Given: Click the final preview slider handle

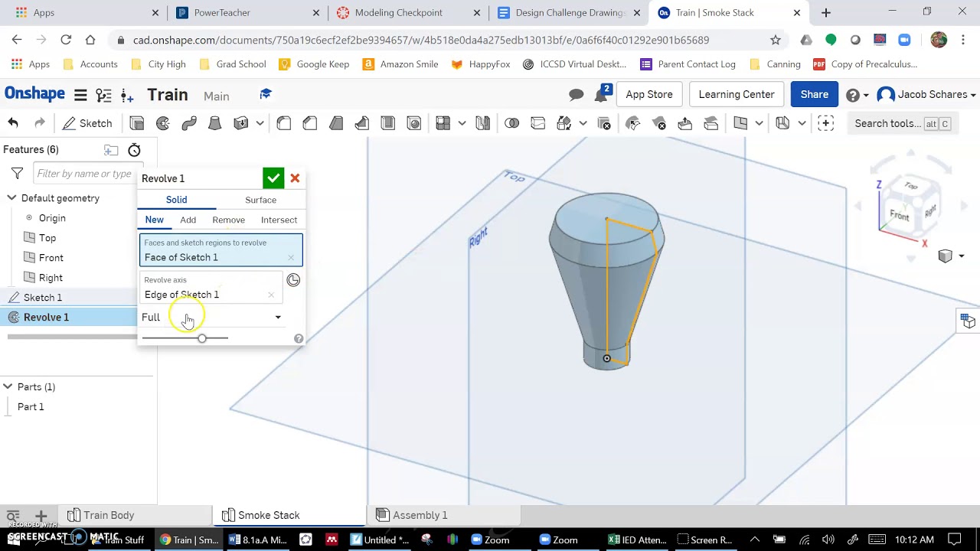Looking at the screenshot, I should click(202, 338).
